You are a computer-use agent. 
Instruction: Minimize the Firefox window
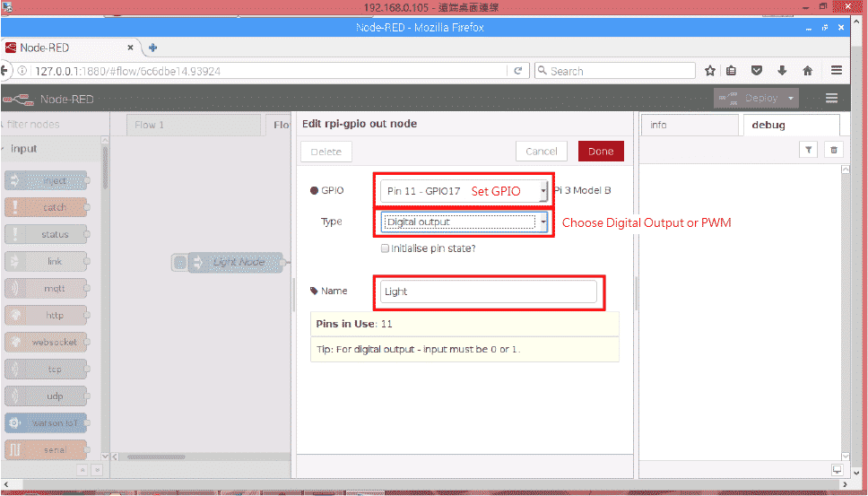point(810,28)
